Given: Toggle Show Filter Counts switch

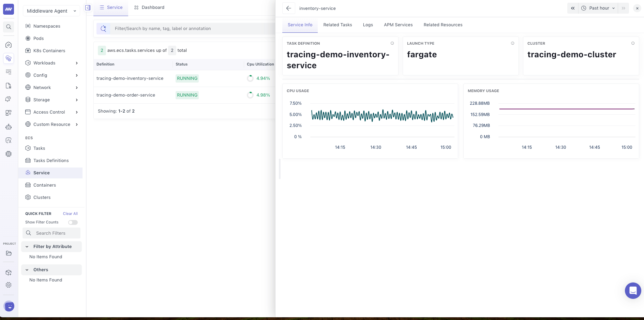Looking at the screenshot, I should tap(73, 222).
